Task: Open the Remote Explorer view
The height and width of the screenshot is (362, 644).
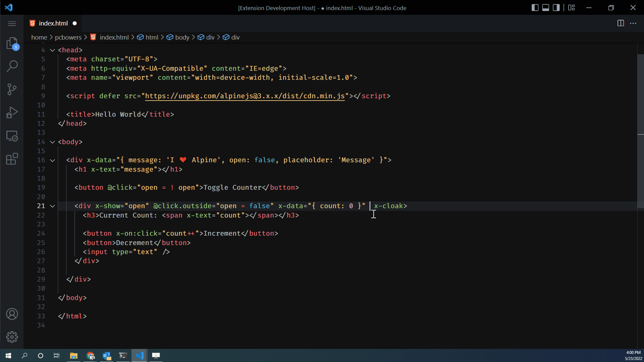Action: point(12,136)
